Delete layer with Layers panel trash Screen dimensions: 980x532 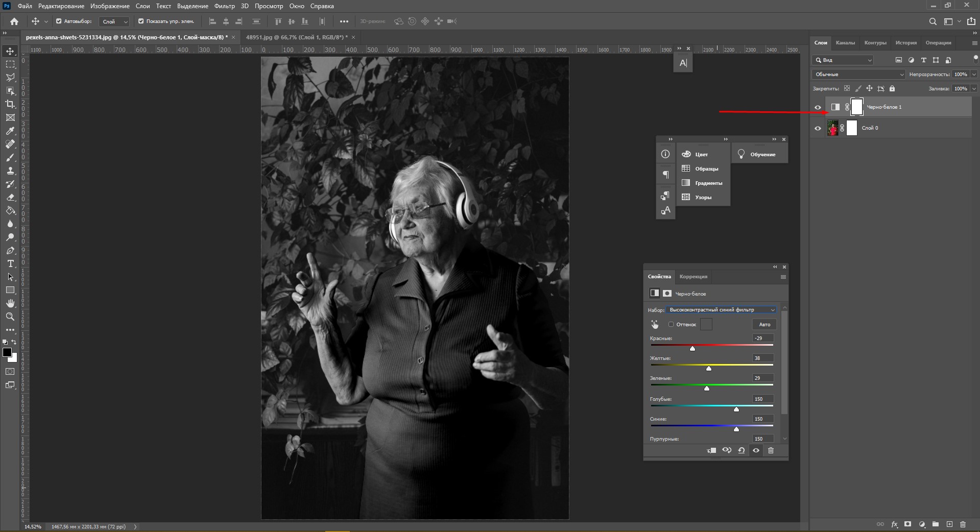963,524
